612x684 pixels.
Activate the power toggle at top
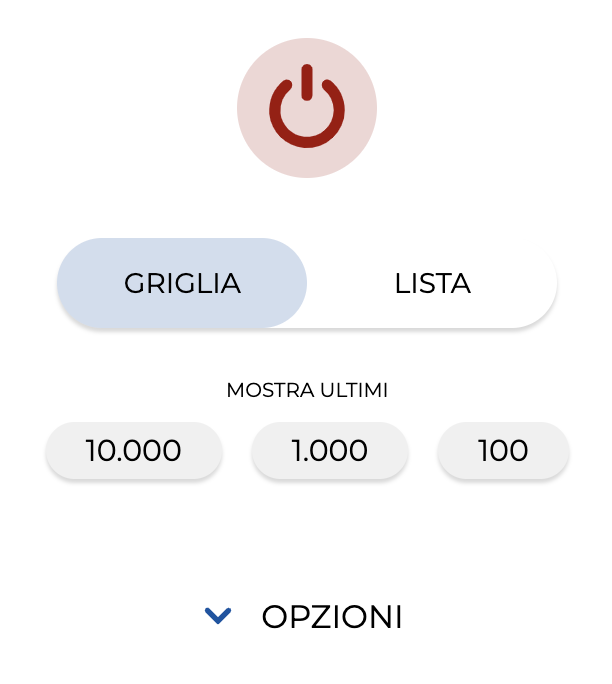307,108
